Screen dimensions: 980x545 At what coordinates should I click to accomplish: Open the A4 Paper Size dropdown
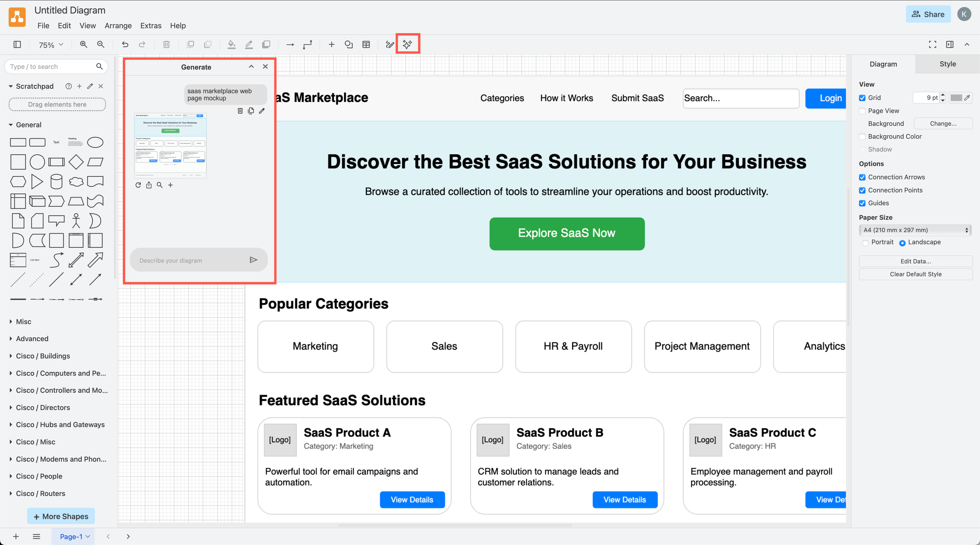pyautogui.click(x=915, y=230)
